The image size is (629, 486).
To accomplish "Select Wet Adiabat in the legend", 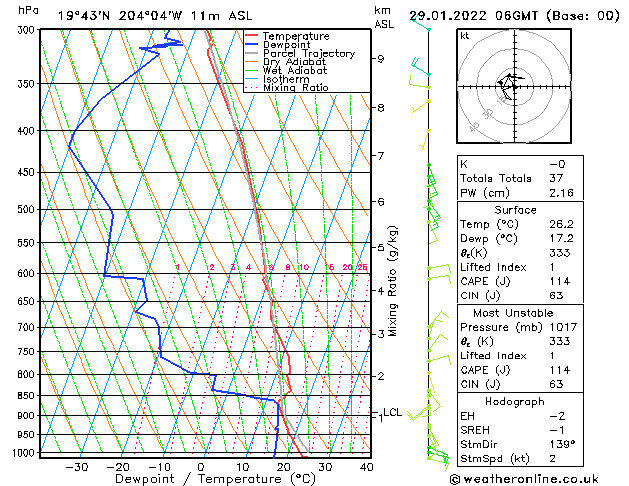I will 294,70.
